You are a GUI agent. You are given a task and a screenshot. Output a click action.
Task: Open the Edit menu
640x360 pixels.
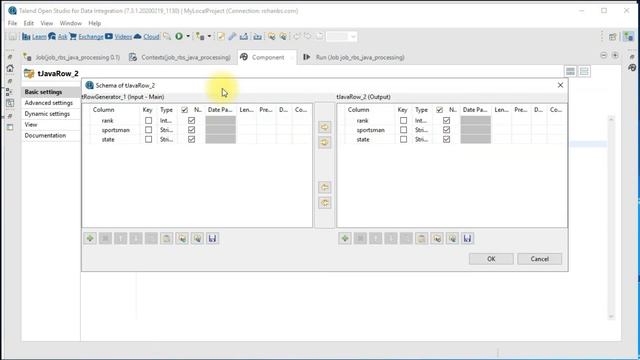click(x=29, y=23)
